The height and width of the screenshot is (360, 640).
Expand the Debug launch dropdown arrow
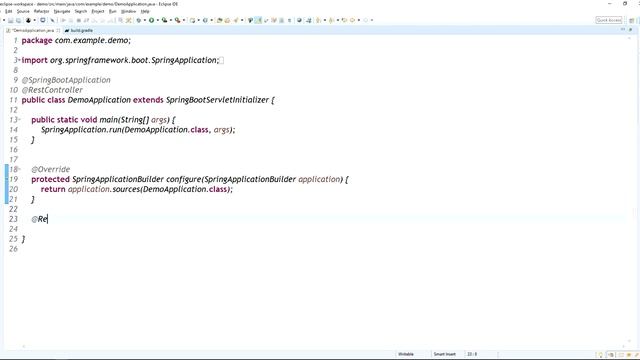145,20
